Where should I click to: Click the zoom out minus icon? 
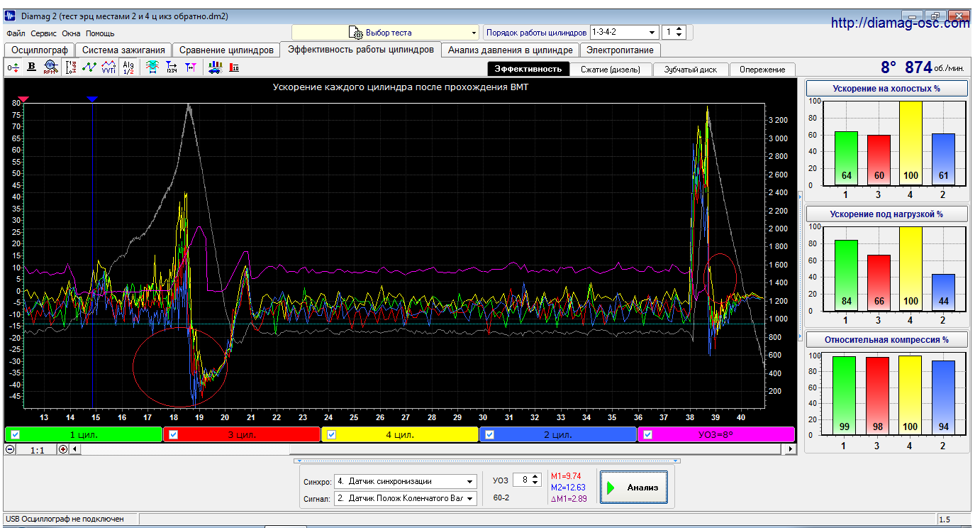click(x=10, y=449)
